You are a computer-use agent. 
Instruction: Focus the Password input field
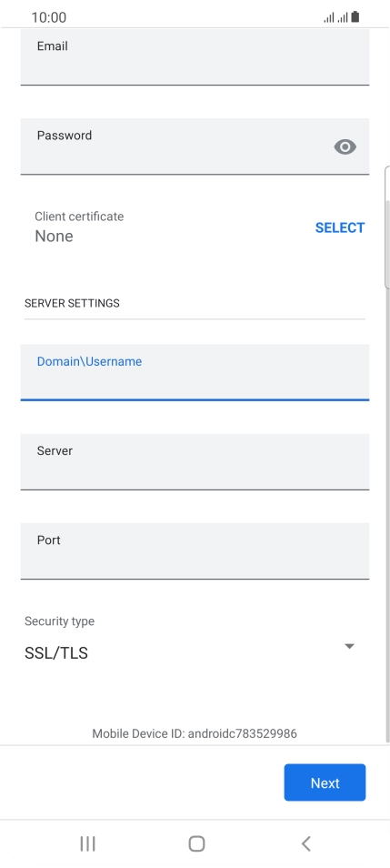click(x=195, y=146)
